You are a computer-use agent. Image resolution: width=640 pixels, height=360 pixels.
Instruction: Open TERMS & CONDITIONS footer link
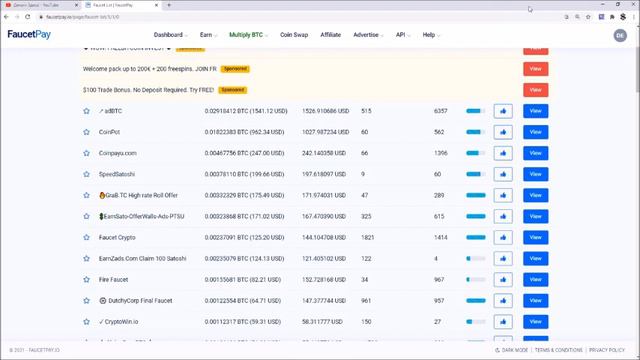click(559, 350)
